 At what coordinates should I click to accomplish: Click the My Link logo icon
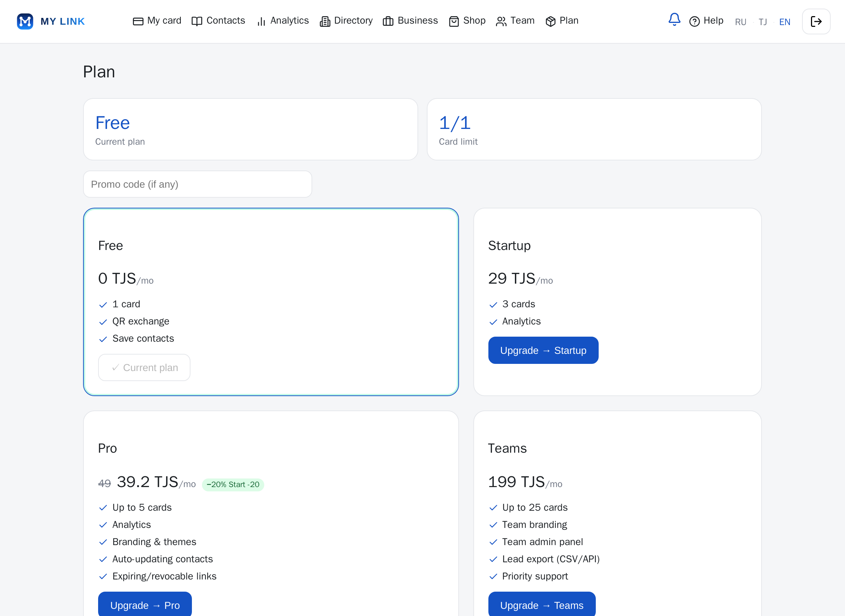(x=25, y=21)
